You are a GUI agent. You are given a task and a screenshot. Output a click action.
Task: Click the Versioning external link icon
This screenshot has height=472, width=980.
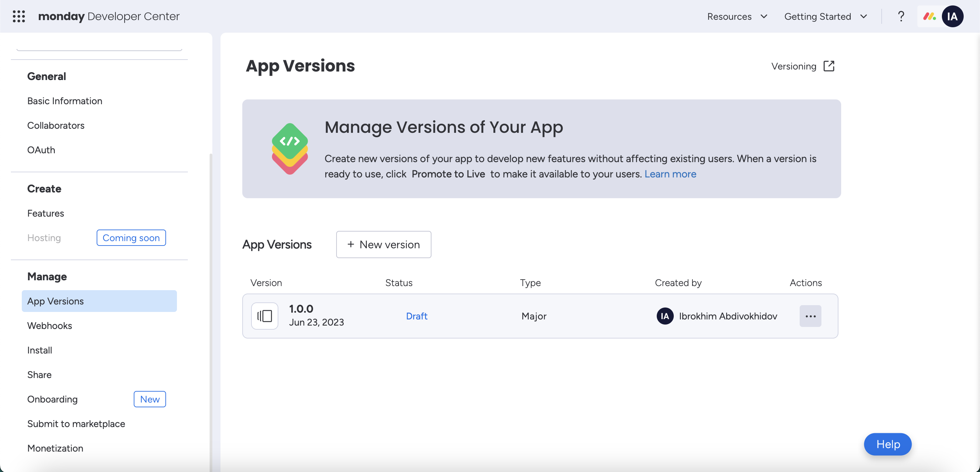tap(829, 66)
